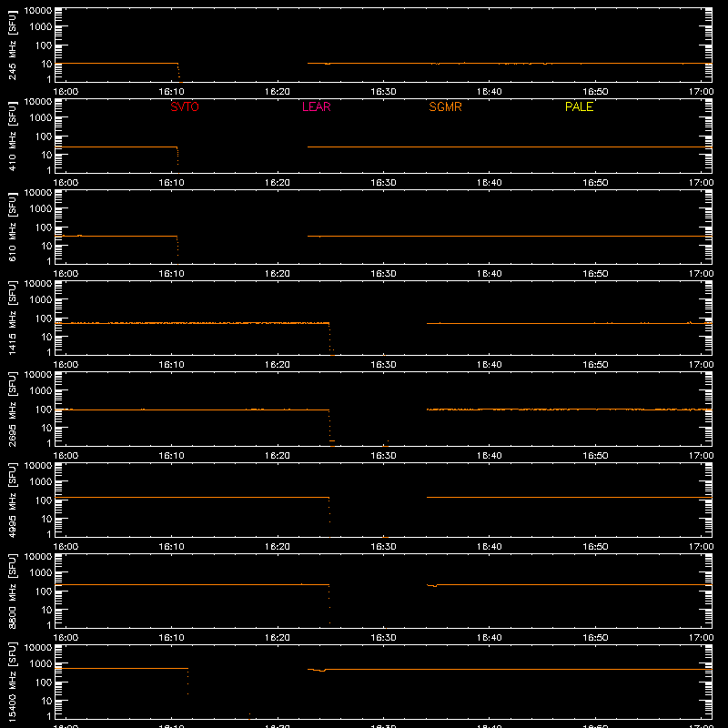The height and width of the screenshot is (728, 728).
Task: Select the orange SGMR station label
Action: 445,106
